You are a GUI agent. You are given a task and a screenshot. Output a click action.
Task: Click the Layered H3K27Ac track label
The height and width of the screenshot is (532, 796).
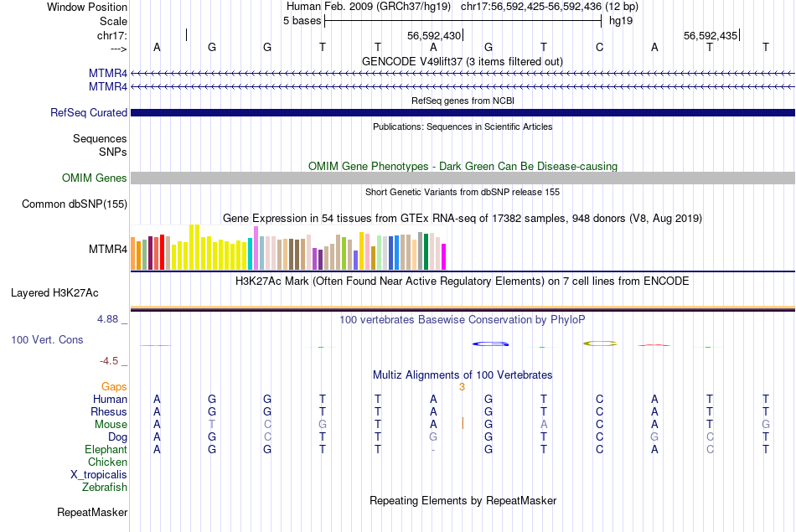(54, 293)
